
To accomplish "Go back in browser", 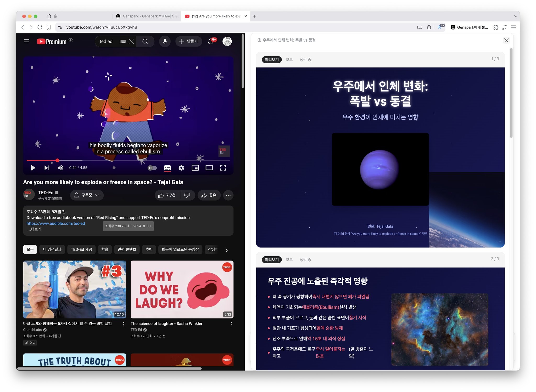I will 23,27.
